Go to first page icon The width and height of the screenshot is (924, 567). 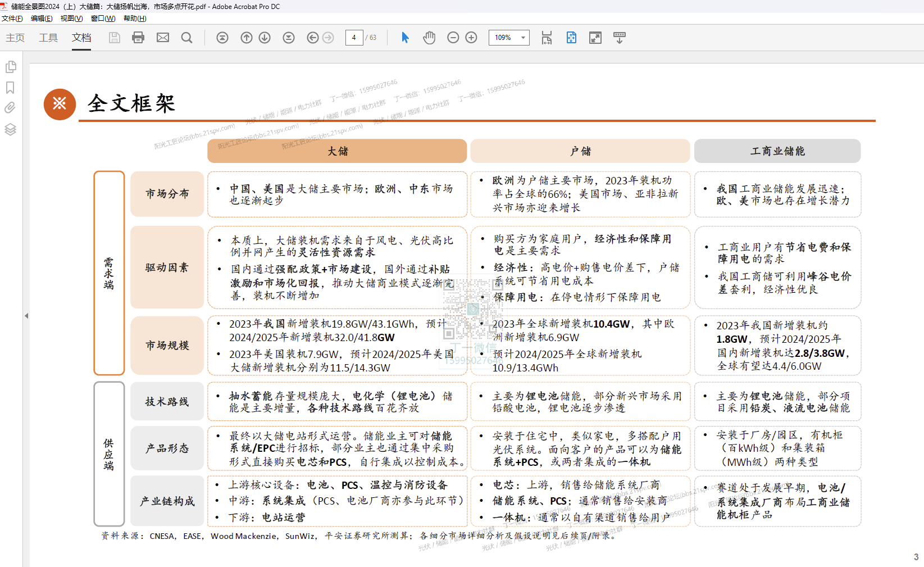coord(222,38)
